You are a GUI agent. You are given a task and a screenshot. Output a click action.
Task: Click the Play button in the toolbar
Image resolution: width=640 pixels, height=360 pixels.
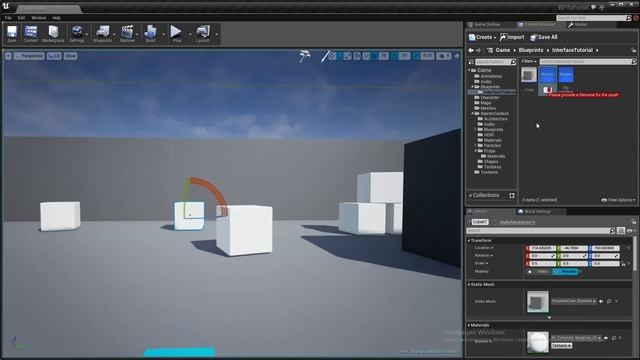click(176, 34)
